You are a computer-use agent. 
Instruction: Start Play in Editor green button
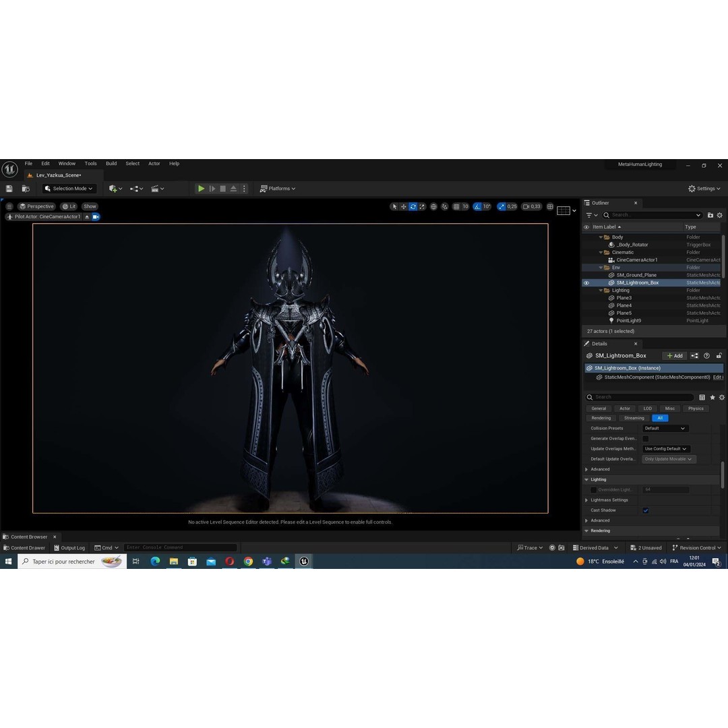pyautogui.click(x=201, y=189)
